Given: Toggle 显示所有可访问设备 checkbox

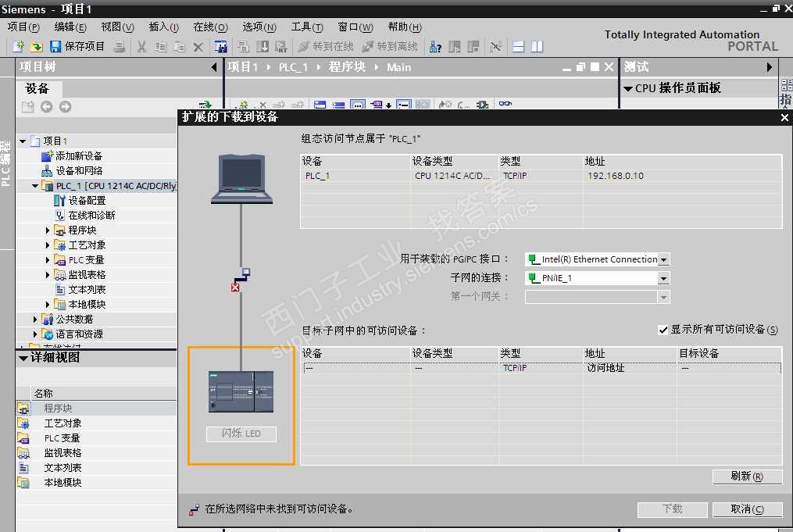Looking at the screenshot, I should [x=663, y=330].
